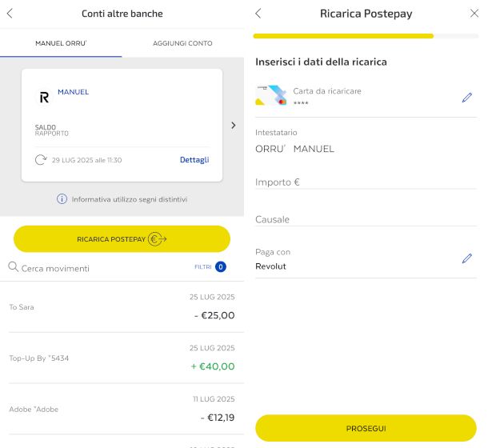Show next account with right chevron
Screen dimensions: 488x448
pos(234,125)
